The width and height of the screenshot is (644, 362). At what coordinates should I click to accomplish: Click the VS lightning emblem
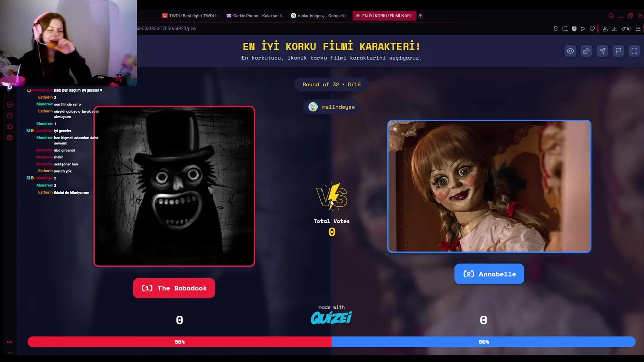[332, 196]
